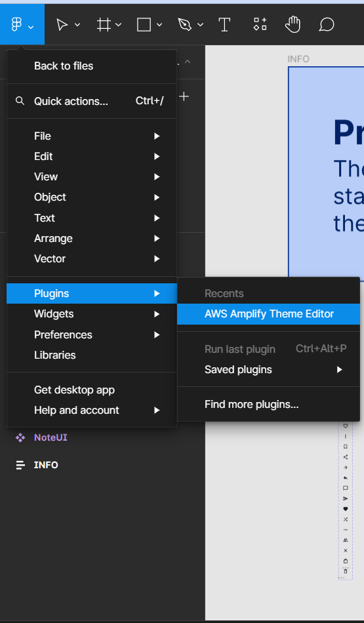Open the Saved plugins submenu
Viewport: 364px width, 623px height.
[x=269, y=369]
